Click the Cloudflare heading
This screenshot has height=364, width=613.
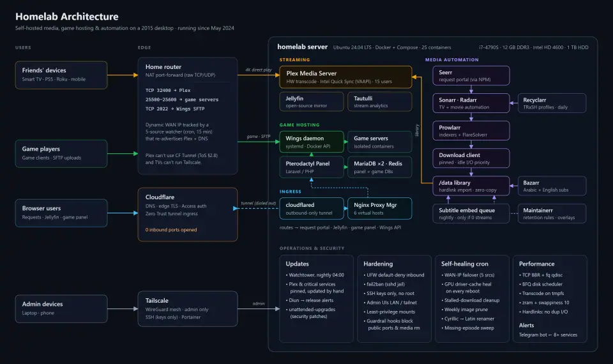160,197
